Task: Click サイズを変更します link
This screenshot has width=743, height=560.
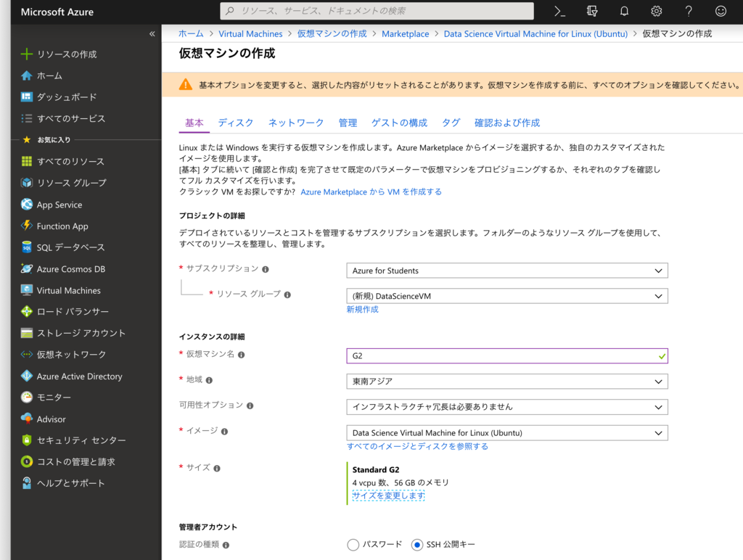Action: coord(389,495)
